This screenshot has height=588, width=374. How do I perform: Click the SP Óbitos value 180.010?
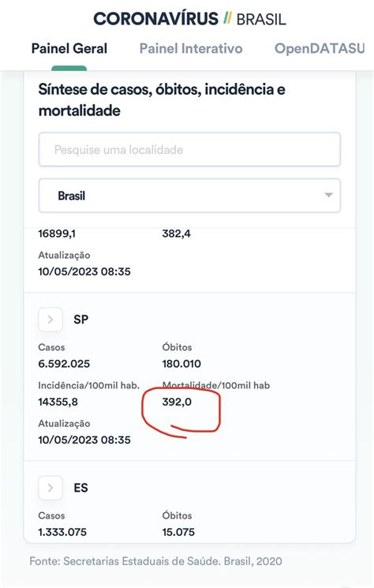pyautogui.click(x=181, y=364)
